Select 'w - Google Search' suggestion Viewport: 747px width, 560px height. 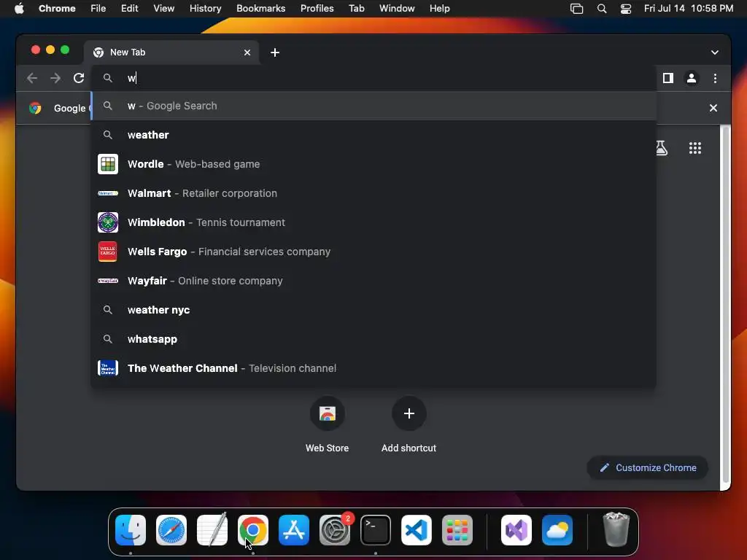click(373, 106)
